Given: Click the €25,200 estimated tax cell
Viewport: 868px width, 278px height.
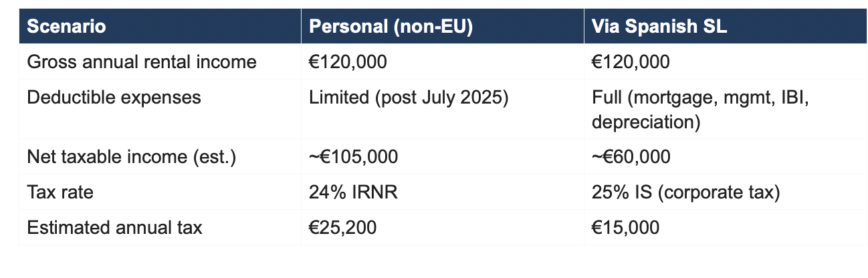Looking at the screenshot, I should [x=342, y=227].
